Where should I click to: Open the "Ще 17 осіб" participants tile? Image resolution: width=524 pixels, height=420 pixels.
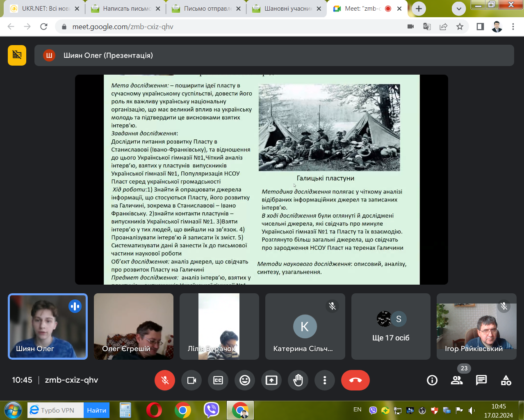coord(391,326)
